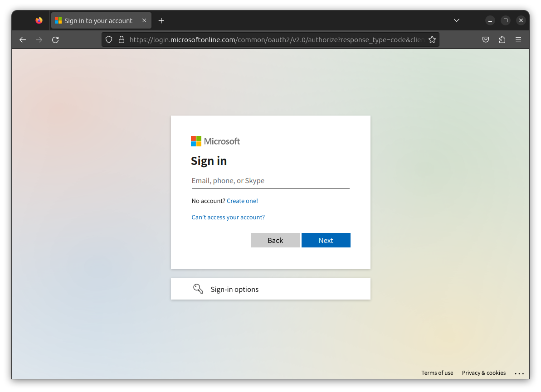Bookmark this page with the star icon
The width and height of the screenshot is (541, 392).
[x=432, y=39]
